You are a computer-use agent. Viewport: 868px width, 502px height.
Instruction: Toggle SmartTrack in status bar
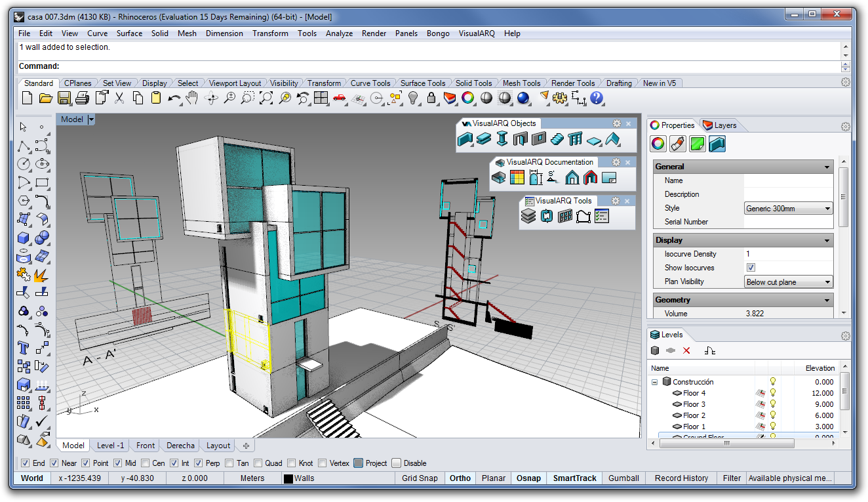[575, 478]
